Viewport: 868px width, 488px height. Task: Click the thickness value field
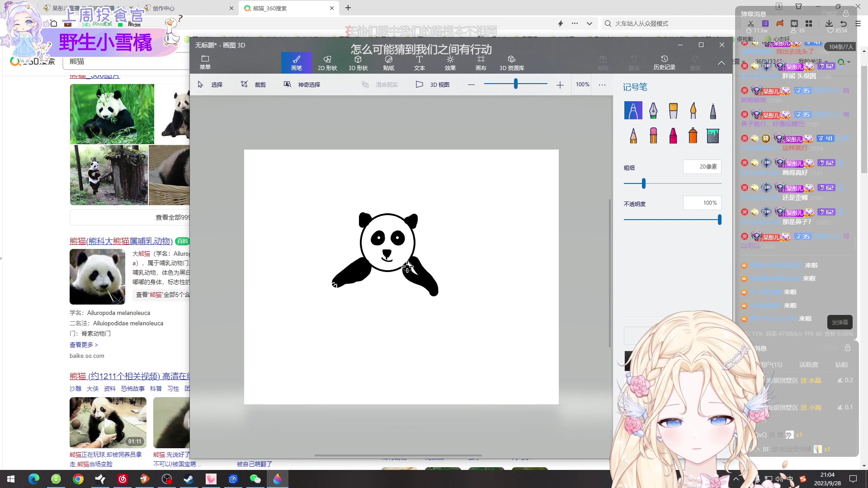click(702, 167)
